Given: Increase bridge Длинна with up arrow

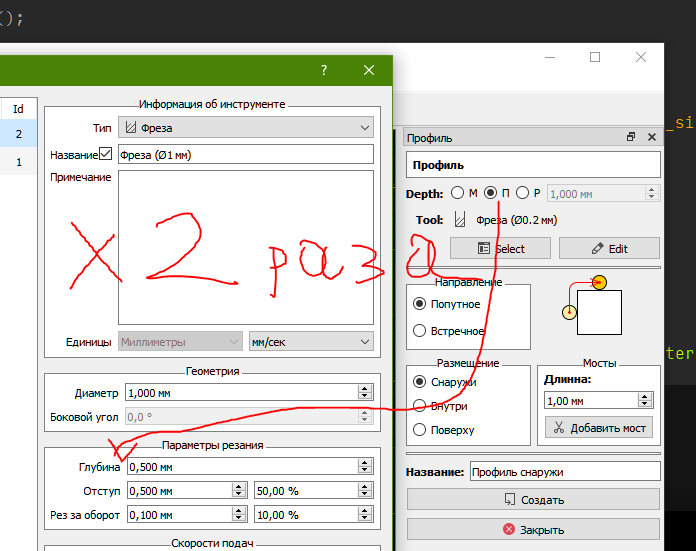Looking at the screenshot, I should [645, 396].
